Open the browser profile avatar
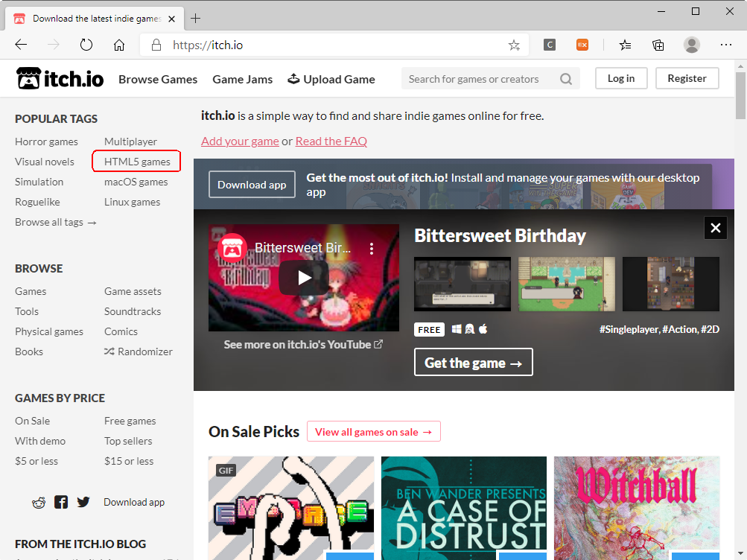 pyautogui.click(x=692, y=45)
